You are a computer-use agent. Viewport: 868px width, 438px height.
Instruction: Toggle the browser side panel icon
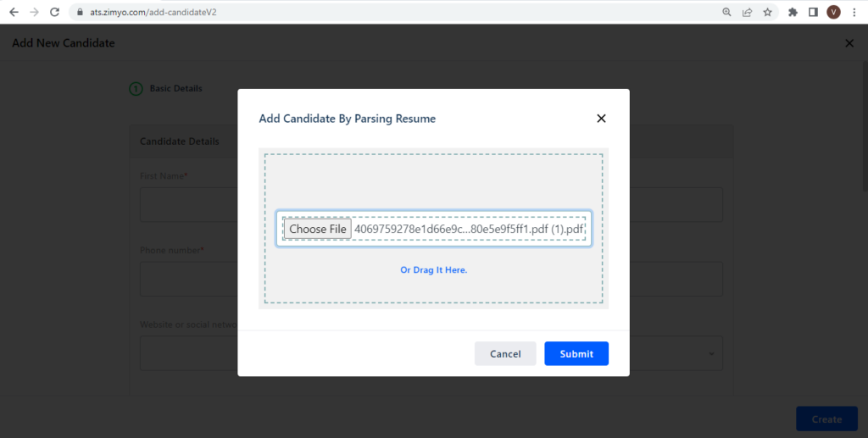click(813, 12)
